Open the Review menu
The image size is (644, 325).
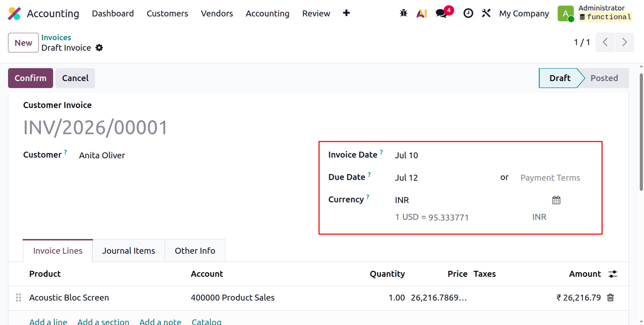tap(316, 13)
